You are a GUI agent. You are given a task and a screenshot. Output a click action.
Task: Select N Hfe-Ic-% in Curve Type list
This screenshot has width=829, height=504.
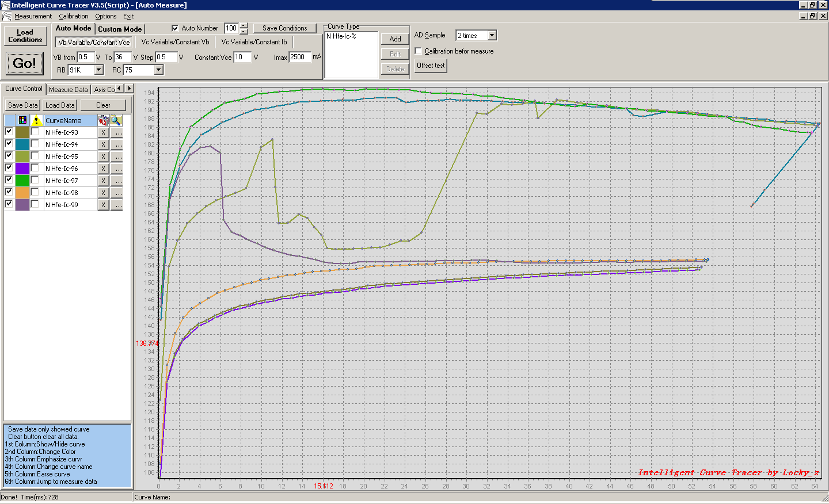click(x=341, y=36)
